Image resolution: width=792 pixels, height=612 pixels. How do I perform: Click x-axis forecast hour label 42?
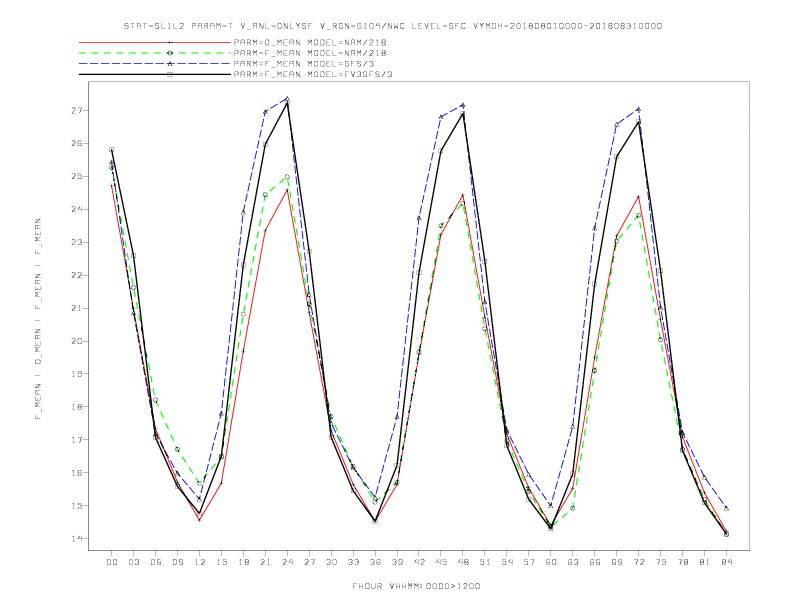click(419, 562)
